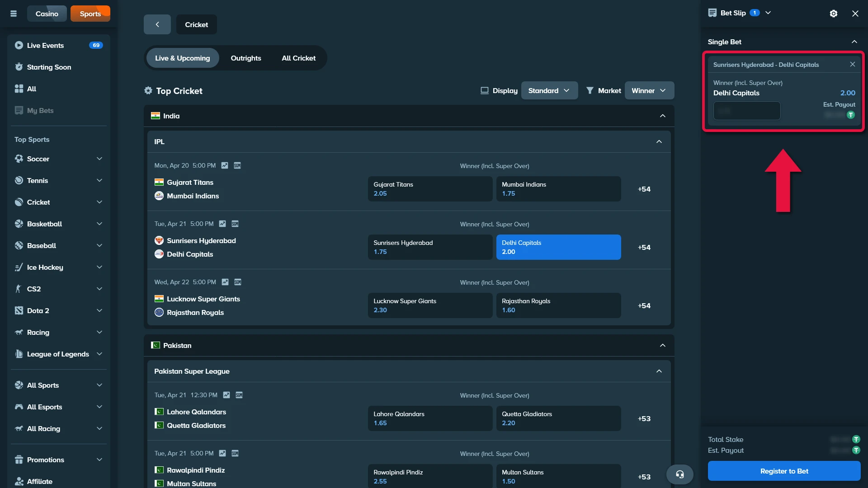
Task: Select the All Cricket tab
Action: 299,58
